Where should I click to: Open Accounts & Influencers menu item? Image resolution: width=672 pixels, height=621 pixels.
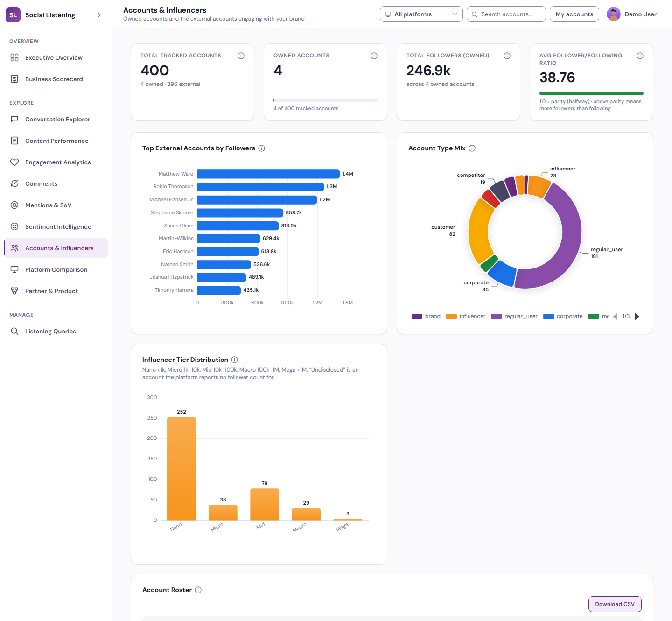(x=56, y=248)
